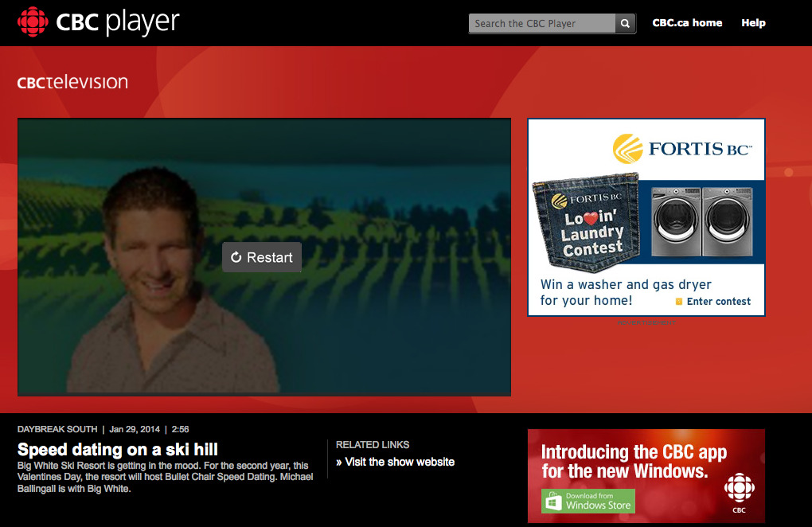Focus the Search the CBC Player field
Image resolution: width=812 pixels, height=527 pixels.
(x=541, y=23)
